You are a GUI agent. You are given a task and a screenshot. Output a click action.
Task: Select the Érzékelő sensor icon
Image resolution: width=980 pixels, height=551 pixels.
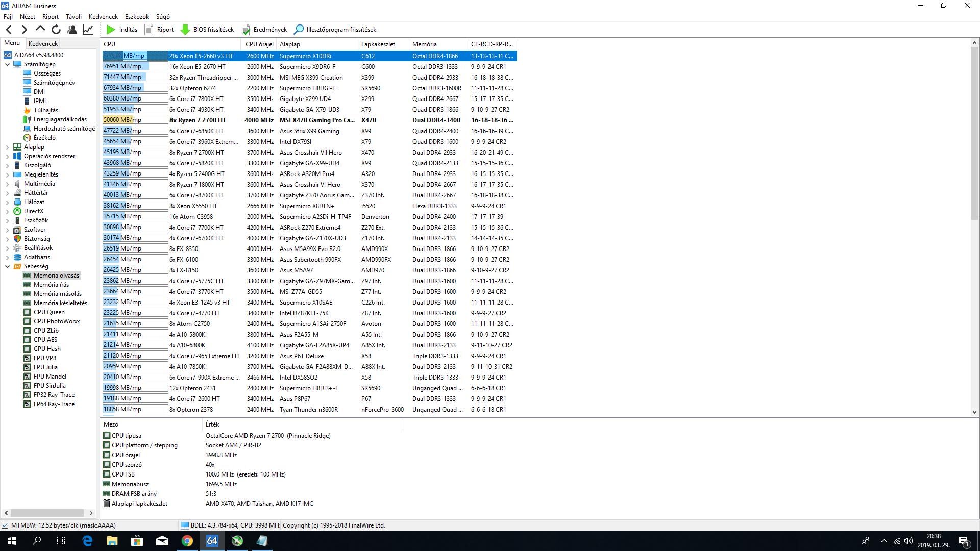(x=27, y=138)
